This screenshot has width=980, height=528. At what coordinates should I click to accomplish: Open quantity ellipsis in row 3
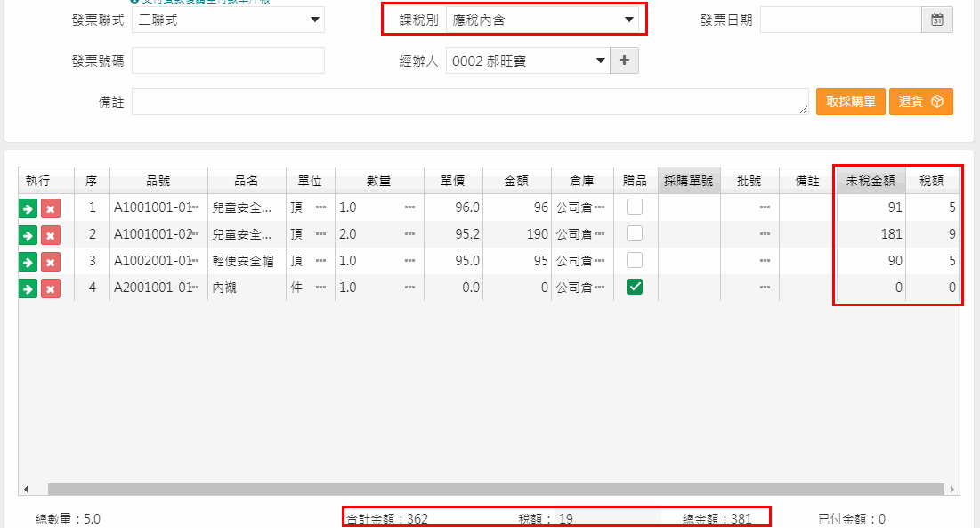410,261
